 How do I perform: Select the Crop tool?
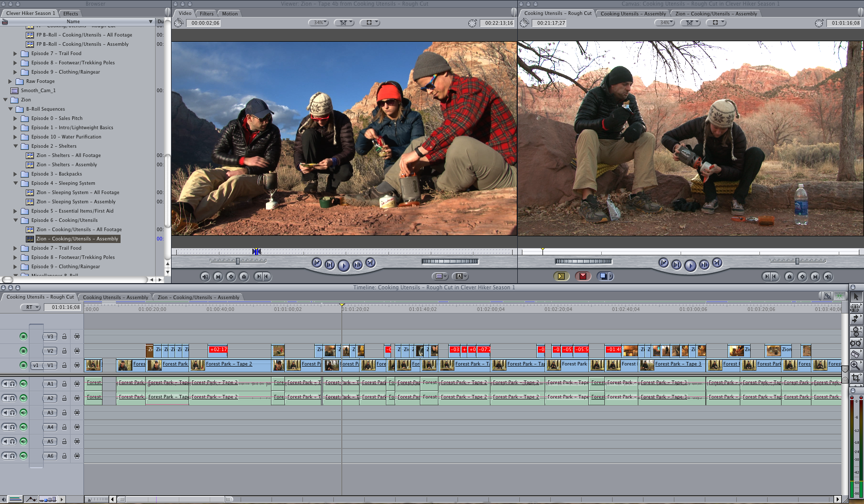[856, 378]
